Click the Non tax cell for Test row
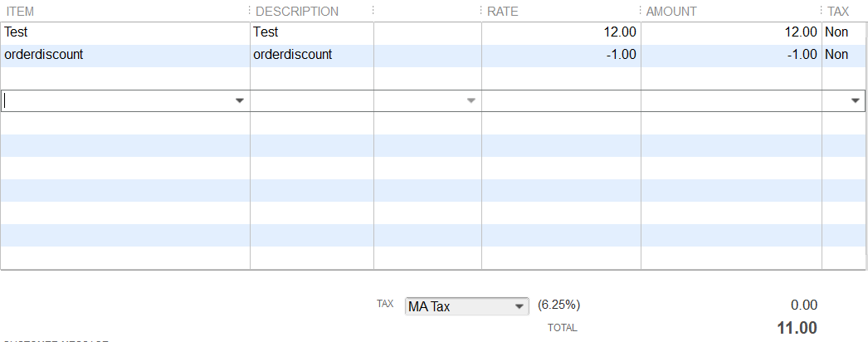The image size is (868, 342). pyautogui.click(x=836, y=32)
